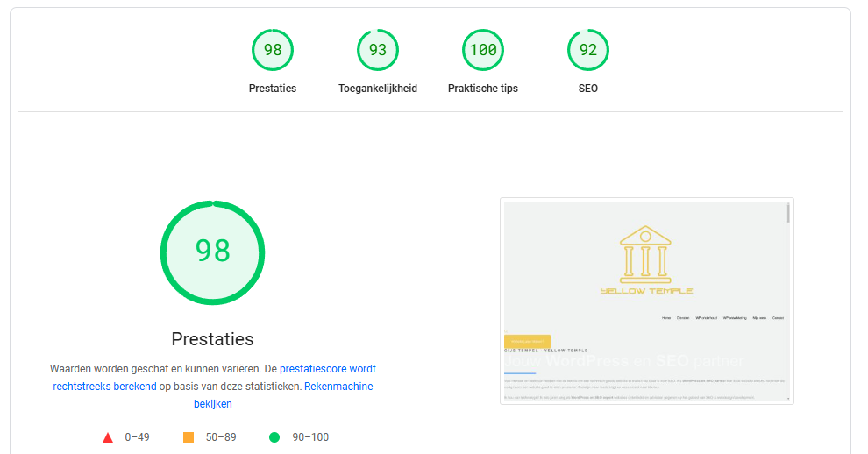The width and height of the screenshot is (868, 454).
Task: Select the Praktische tips category label
Action: (x=483, y=89)
